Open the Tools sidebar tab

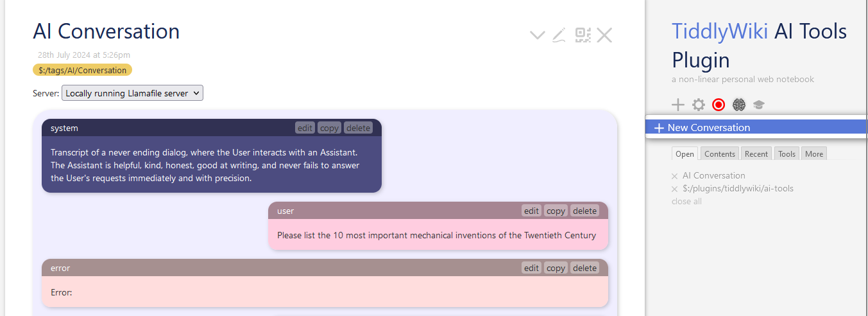[x=787, y=154]
